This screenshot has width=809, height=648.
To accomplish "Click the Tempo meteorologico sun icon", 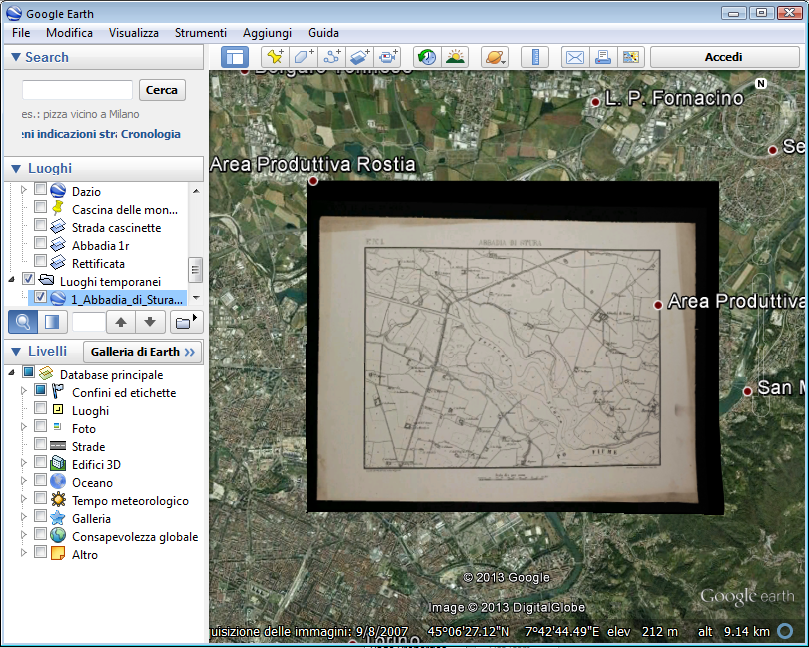I will point(58,499).
